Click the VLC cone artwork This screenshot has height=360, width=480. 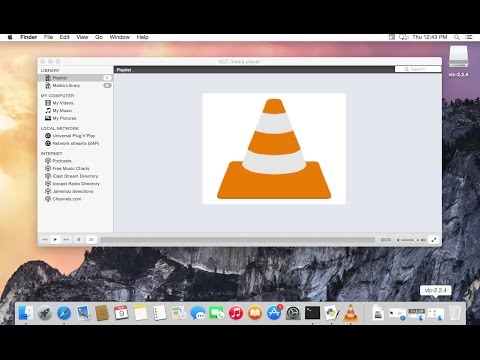click(274, 149)
